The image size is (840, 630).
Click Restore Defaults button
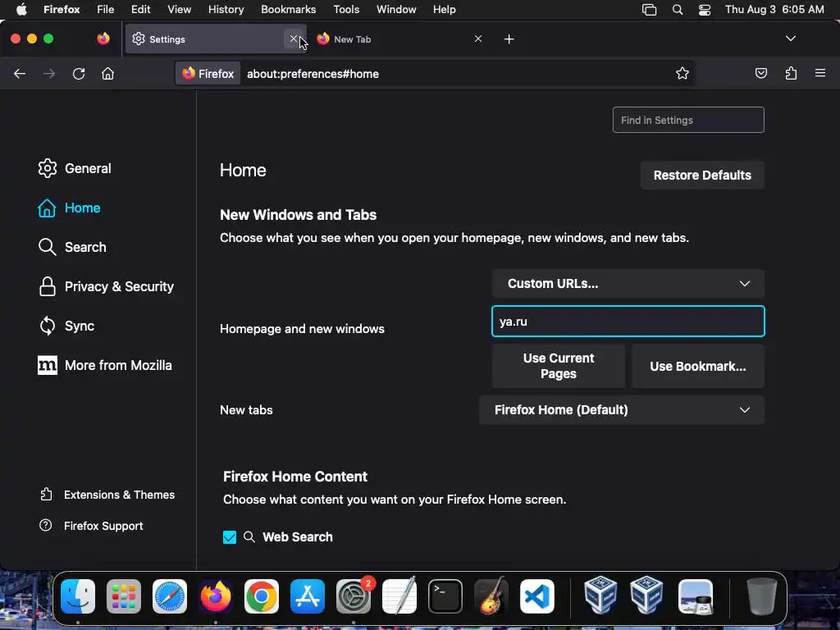pos(702,176)
